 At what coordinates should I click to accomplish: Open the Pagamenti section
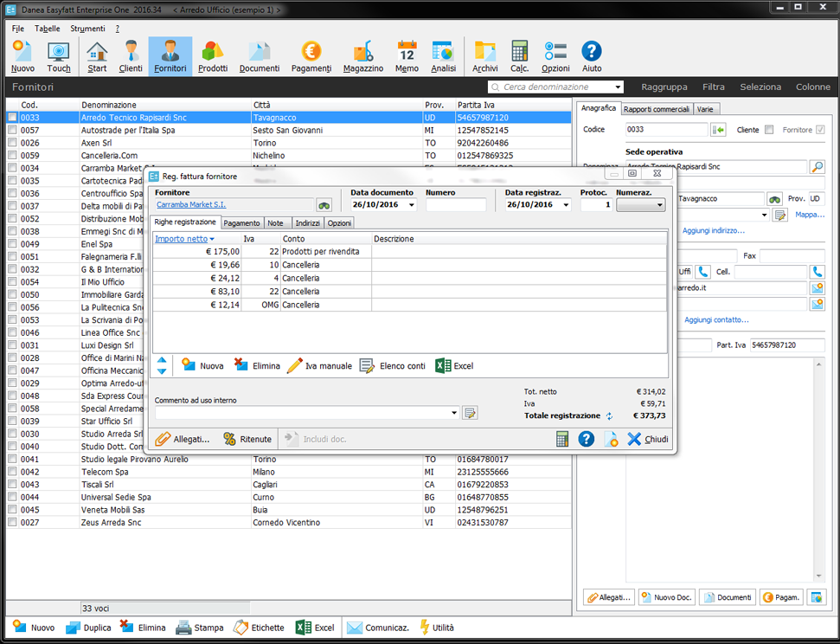311,56
